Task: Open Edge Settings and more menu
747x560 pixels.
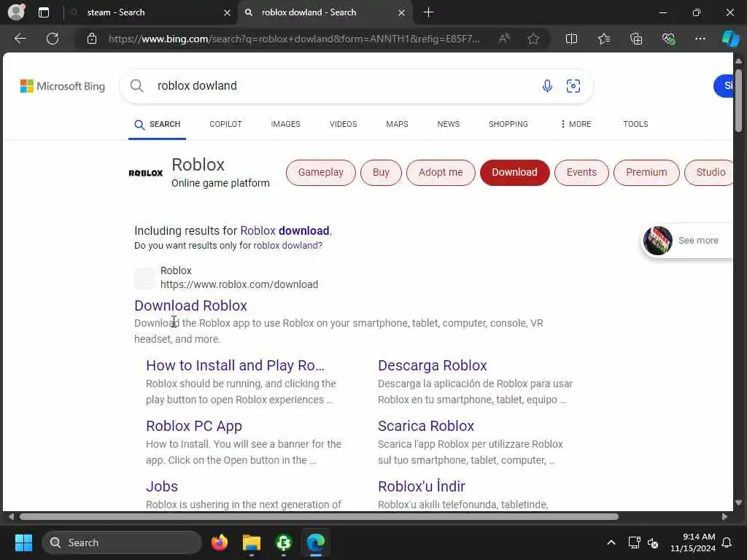Action: pyautogui.click(x=700, y=39)
